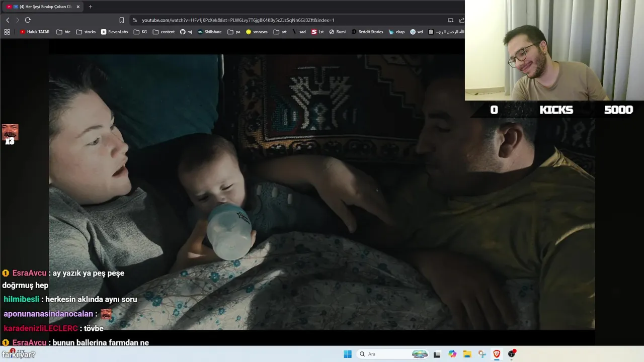Open the btc bookmarks folder
Viewport: 644px width, 362px height.
(63, 32)
